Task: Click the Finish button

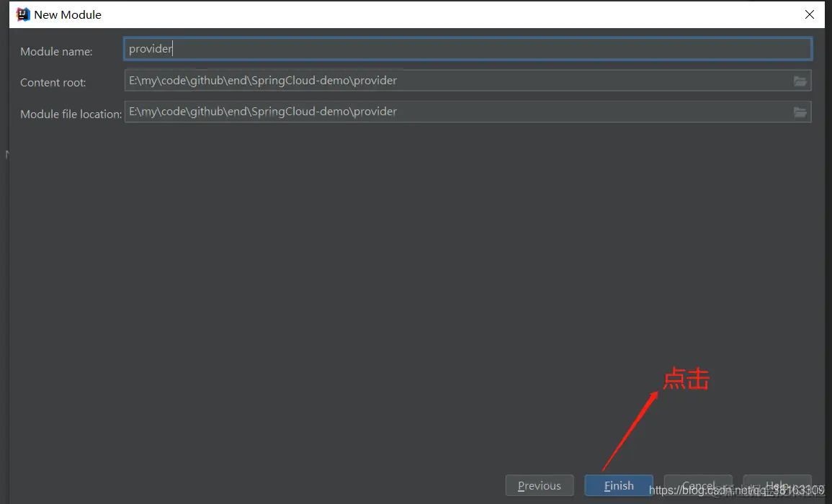Action: click(619, 485)
